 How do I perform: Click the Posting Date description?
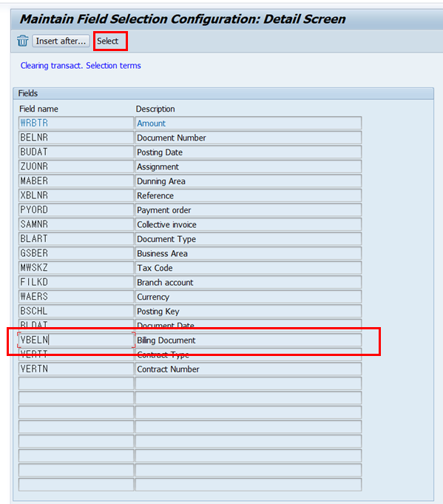[248, 152]
